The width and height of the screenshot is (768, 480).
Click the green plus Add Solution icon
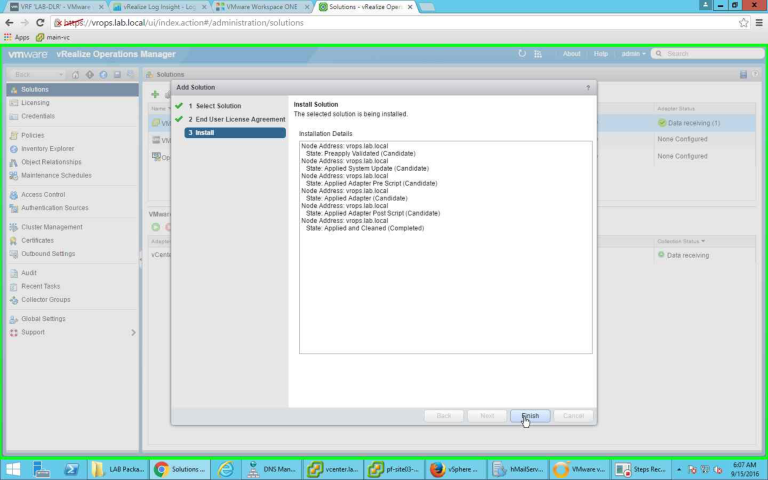tap(155, 94)
